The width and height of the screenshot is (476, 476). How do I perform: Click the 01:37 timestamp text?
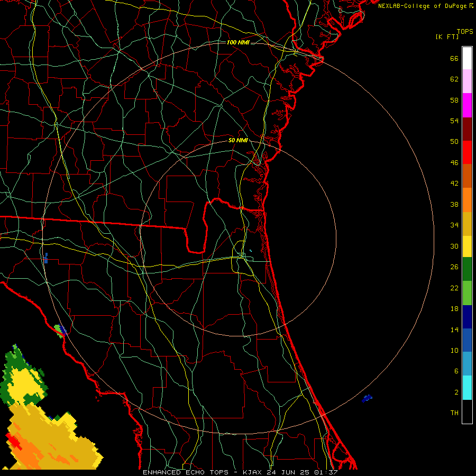[x=325, y=472]
